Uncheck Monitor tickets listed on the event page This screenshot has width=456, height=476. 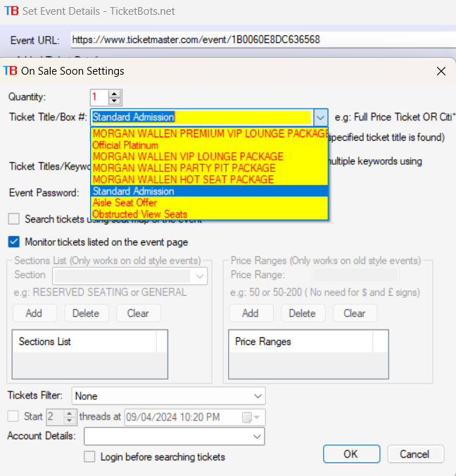[x=14, y=242]
